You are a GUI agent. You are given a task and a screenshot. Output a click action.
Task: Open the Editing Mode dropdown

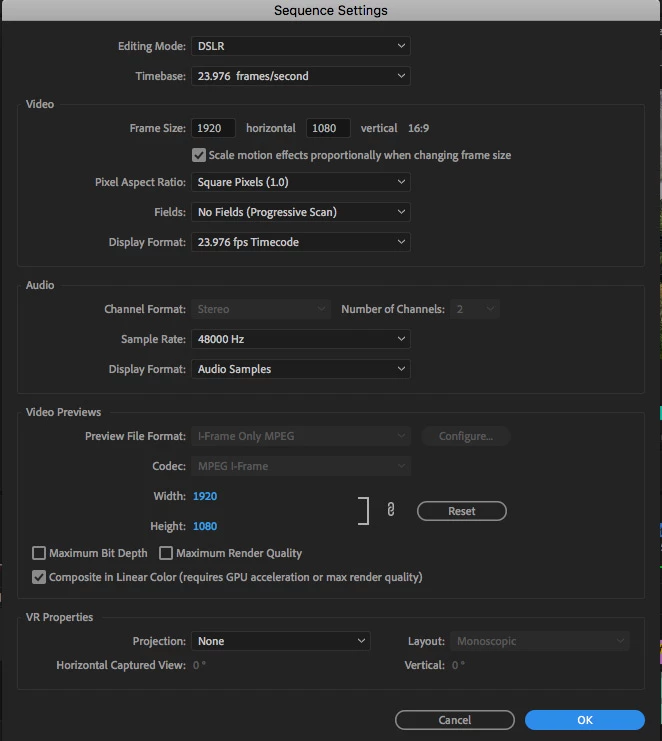point(301,46)
